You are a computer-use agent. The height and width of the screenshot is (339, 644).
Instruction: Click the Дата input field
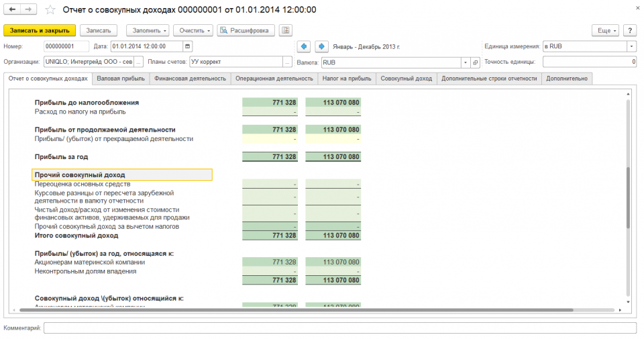click(147, 46)
